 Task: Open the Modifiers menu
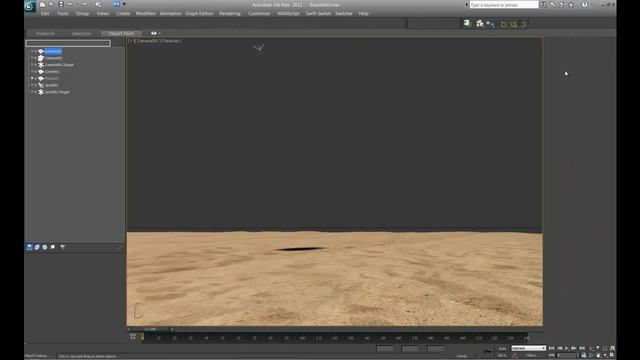[x=145, y=13]
